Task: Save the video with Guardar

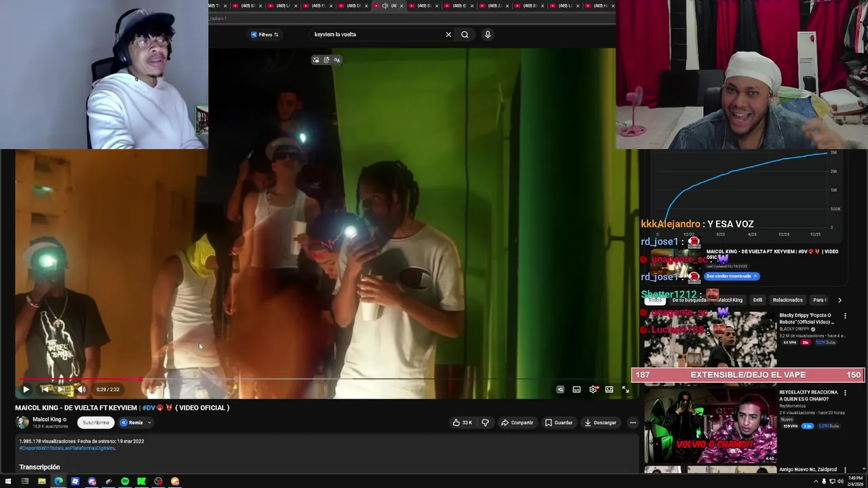Action: 559,422
